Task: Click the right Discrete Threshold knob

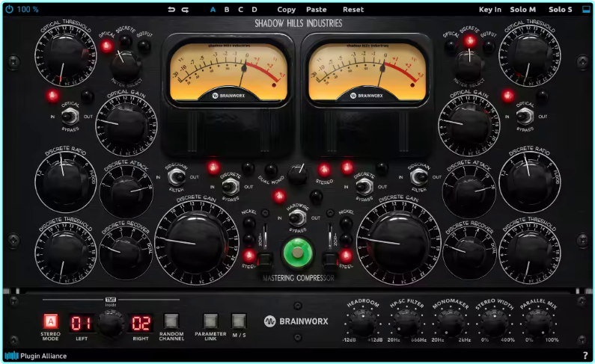Action: 530,253
